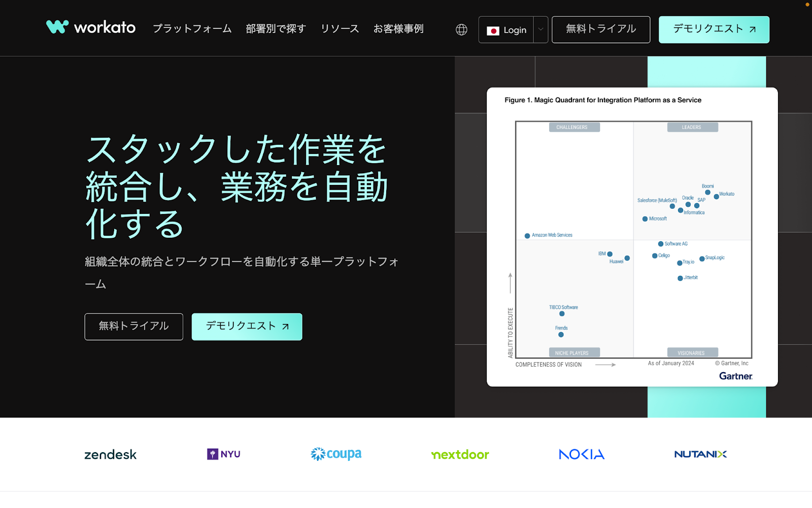The image size is (812, 508).
Task: Click the NOKIA customer logo
Action: coord(582,454)
